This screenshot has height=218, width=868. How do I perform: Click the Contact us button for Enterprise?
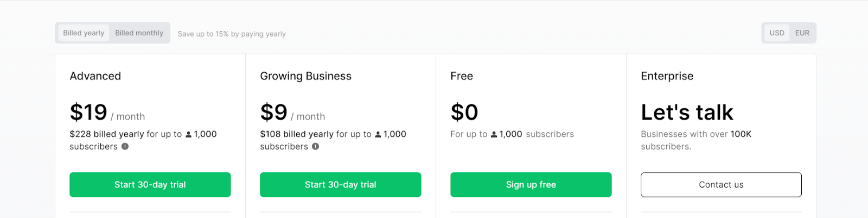721,184
